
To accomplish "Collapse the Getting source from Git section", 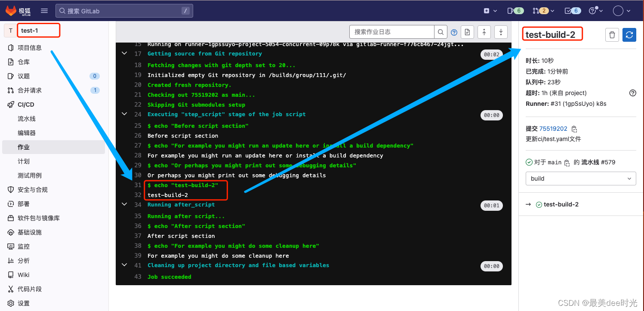I will 124,54.
